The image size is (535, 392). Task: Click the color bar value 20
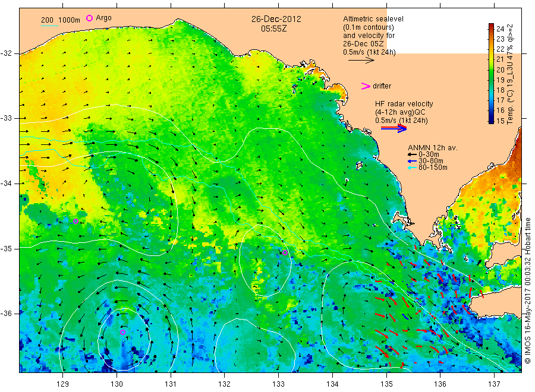[x=500, y=70]
